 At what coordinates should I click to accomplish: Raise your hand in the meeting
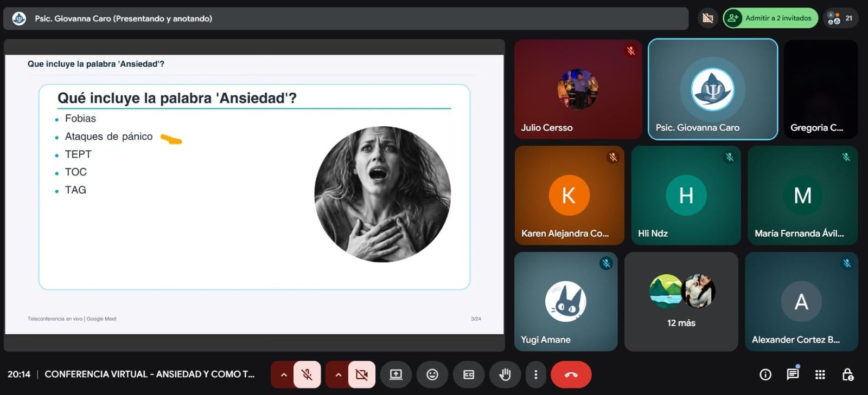coord(505,374)
